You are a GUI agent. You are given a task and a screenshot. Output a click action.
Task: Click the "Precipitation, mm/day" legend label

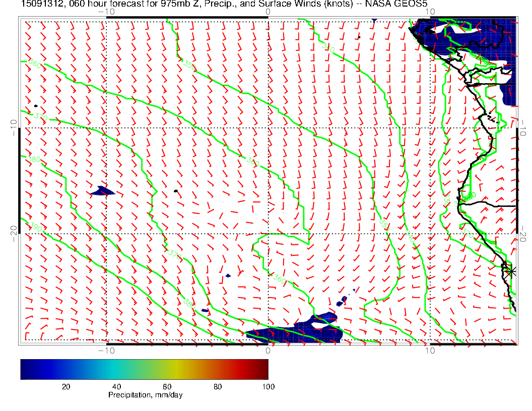(x=145, y=395)
